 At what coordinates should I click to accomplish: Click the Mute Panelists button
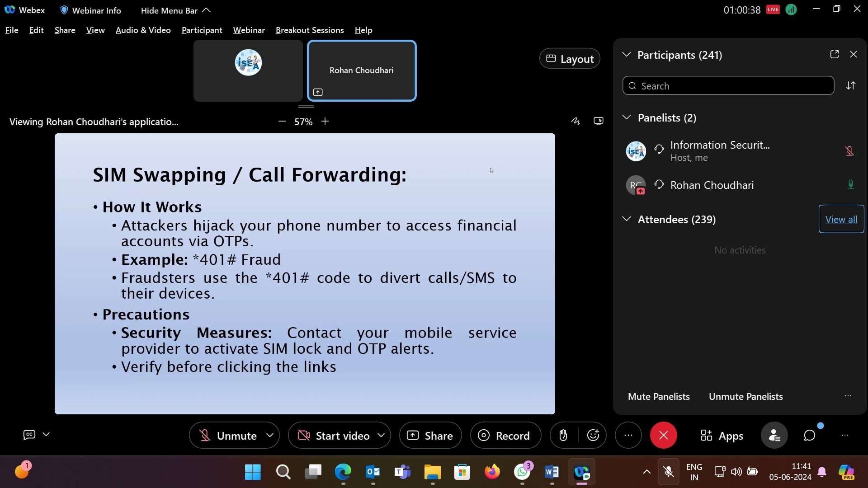click(659, 397)
